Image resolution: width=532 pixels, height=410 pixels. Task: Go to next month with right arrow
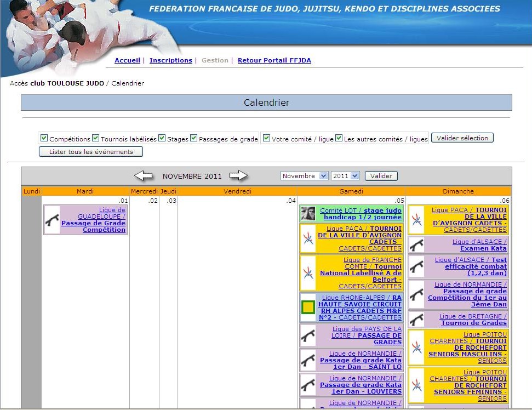coord(238,176)
